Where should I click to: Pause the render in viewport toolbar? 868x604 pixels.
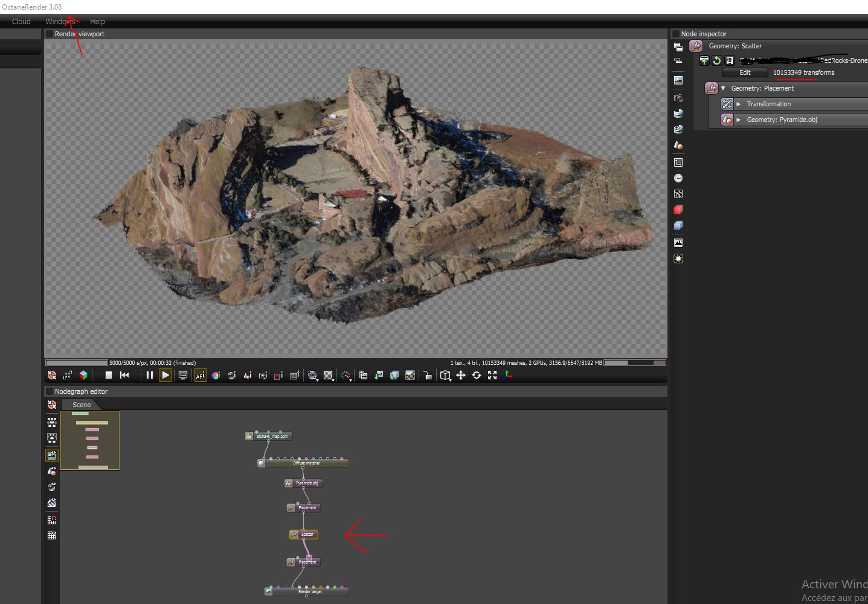pyautogui.click(x=149, y=375)
